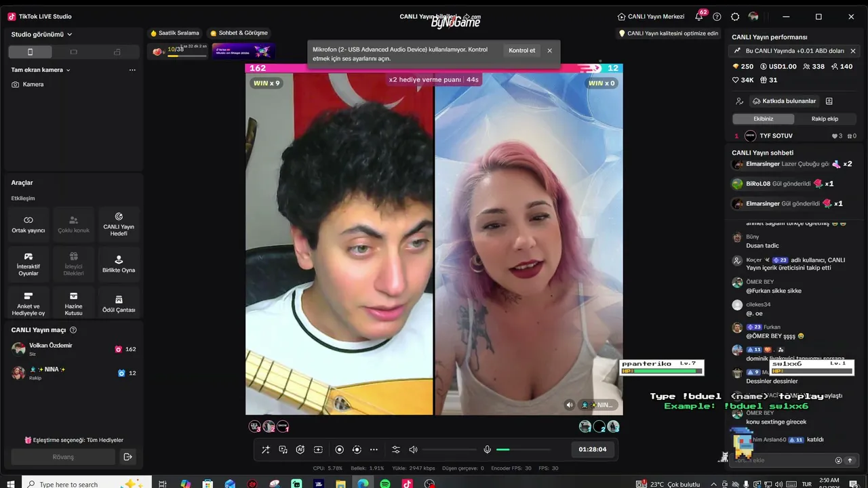Screen dimensions: 868x488
Task: Open the AI tools icon
Action: [x=300, y=449]
